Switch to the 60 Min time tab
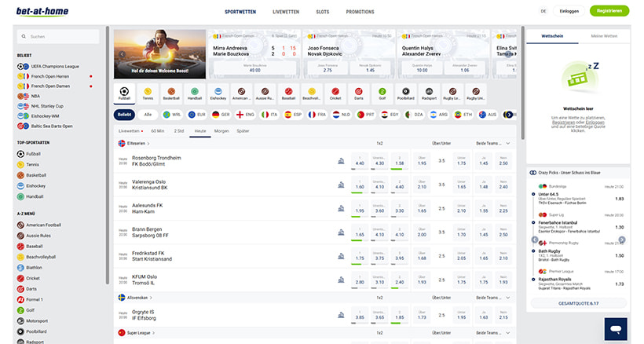Screen dimensions: 644x344 point(157,131)
